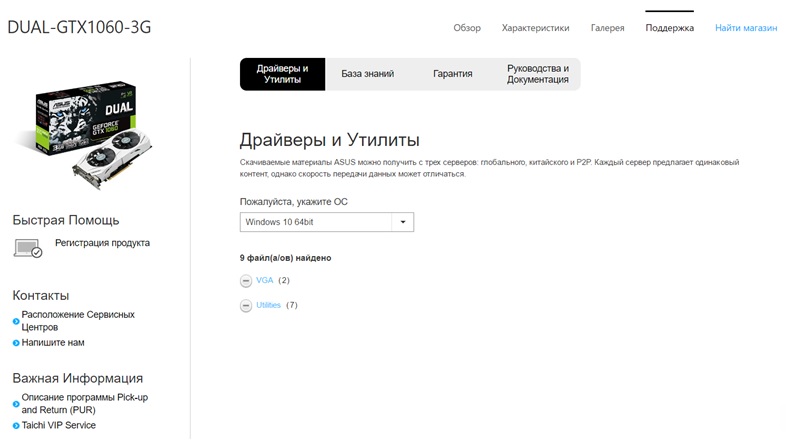Switch to the Характеристики tab
Screen dimensions: 786x440
click(535, 28)
